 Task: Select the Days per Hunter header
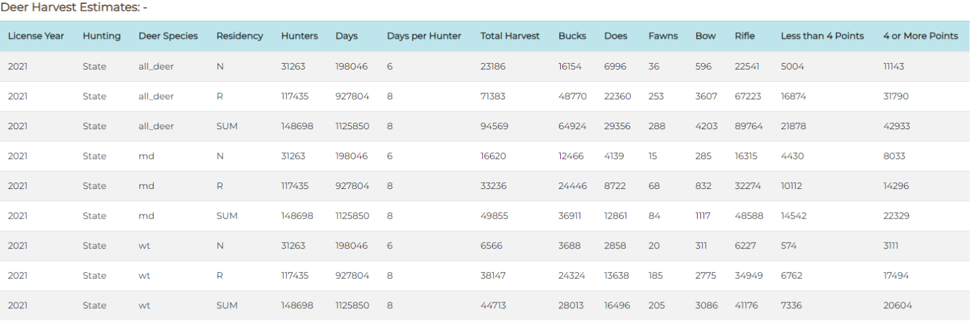pos(424,36)
